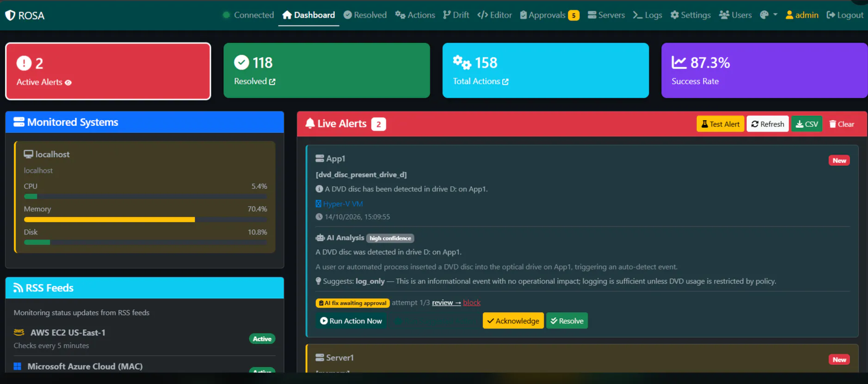Open Approvals with 5 pending
This screenshot has width=868, height=384.
tap(549, 15)
